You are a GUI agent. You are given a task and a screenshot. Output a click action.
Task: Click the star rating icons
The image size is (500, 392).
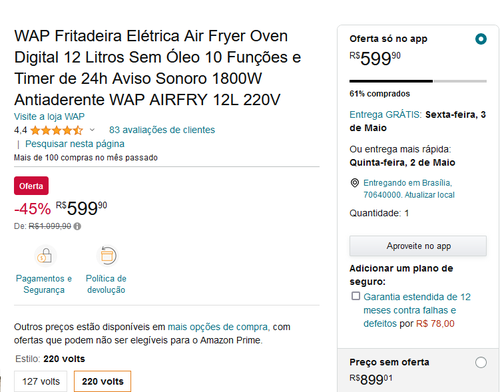pyautogui.click(x=56, y=130)
